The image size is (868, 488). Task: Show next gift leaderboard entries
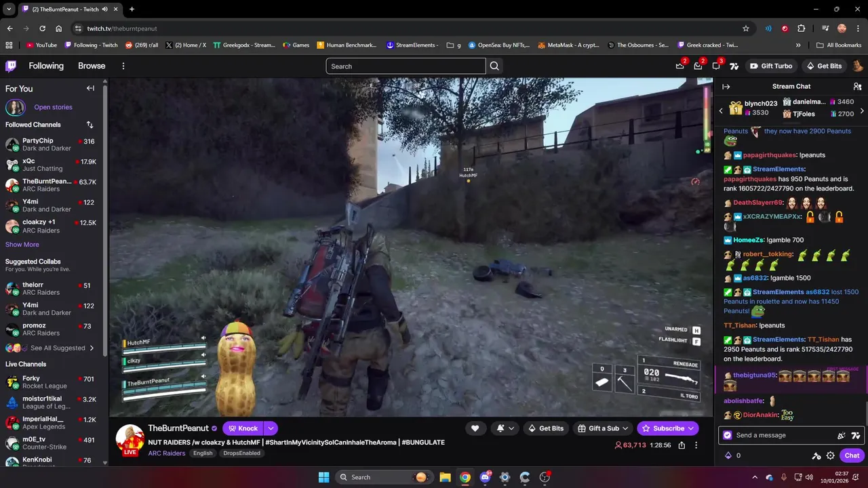(862, 111)
